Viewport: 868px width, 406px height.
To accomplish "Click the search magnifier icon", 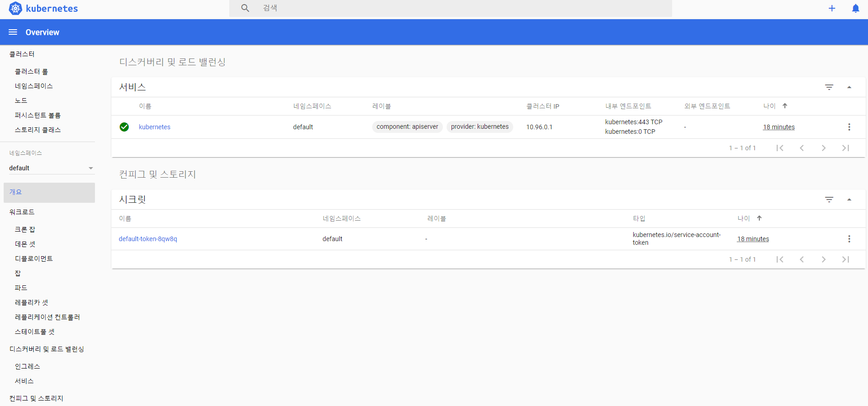I will 245,8.
